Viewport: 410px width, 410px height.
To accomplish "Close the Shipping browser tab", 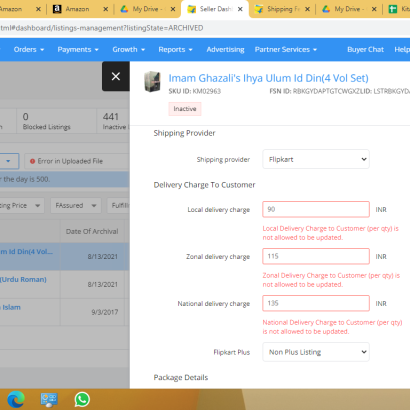I will 307,9.
